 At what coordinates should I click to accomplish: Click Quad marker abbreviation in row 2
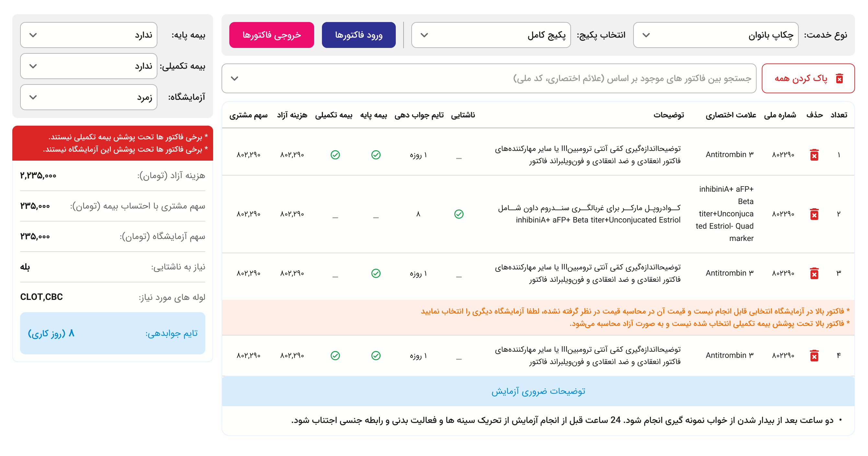725,214
